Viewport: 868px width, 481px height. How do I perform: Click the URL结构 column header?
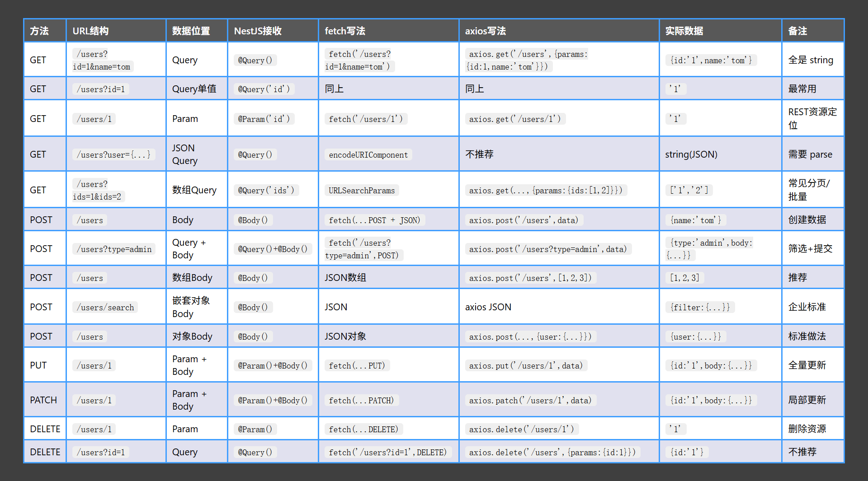pyautogui.click(x=116, y=31)
